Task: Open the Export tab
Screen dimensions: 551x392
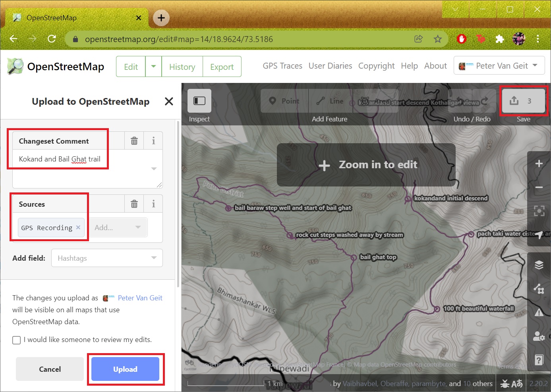Action: click(x=222, y=67)
